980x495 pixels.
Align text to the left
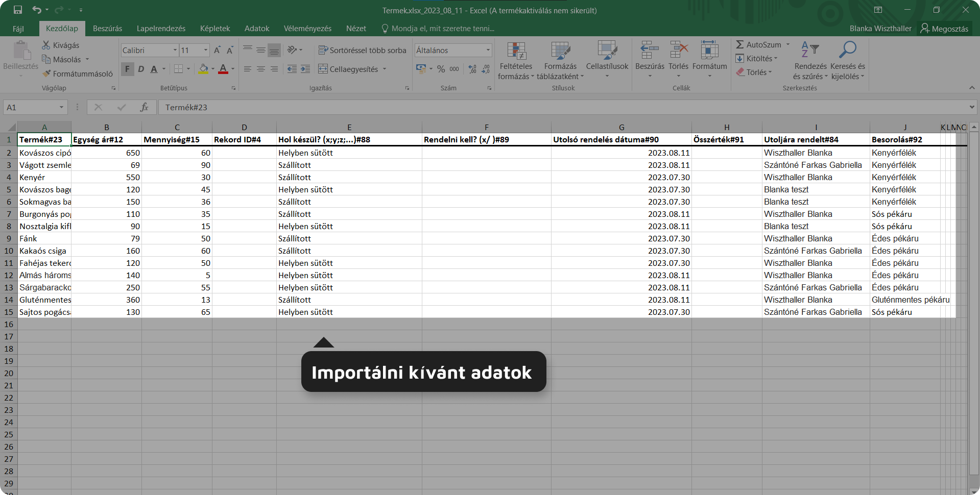[x=248, y=69]
